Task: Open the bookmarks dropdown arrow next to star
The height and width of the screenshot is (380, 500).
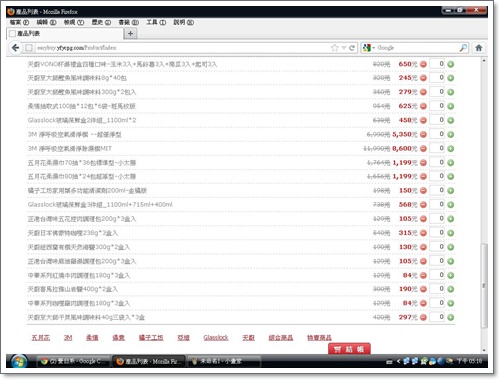Action: point(344,48)
